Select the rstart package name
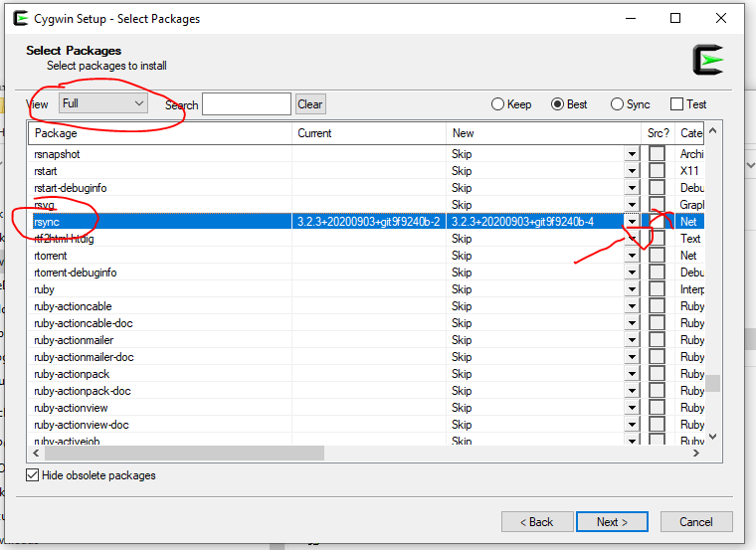This screenshot has width=756, height=550. tap(46, 171)
